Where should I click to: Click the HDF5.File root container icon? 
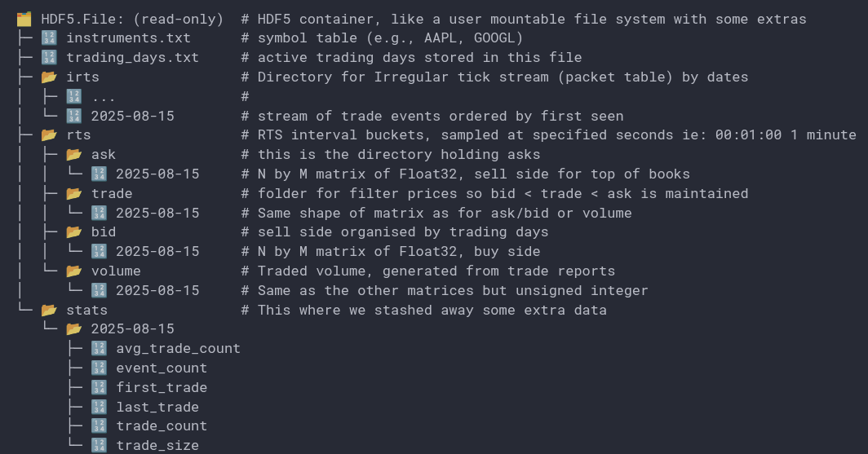click(x=24, y=19)
